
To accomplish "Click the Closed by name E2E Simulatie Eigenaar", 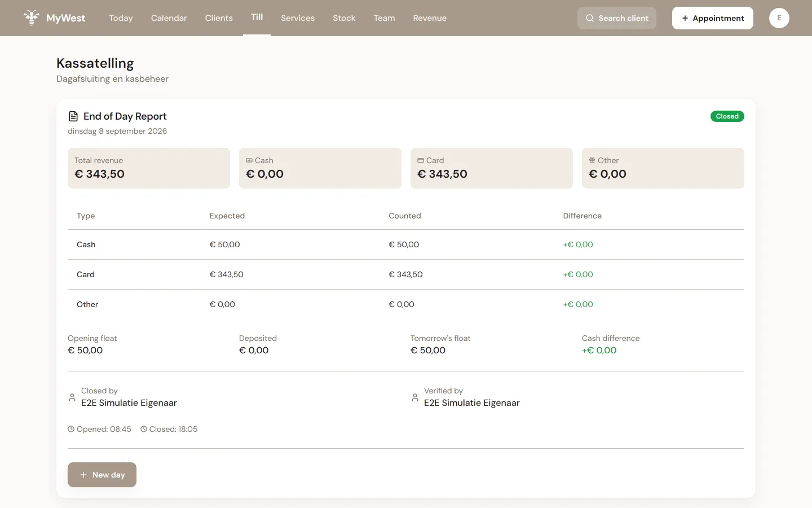I will click(129, 403).
